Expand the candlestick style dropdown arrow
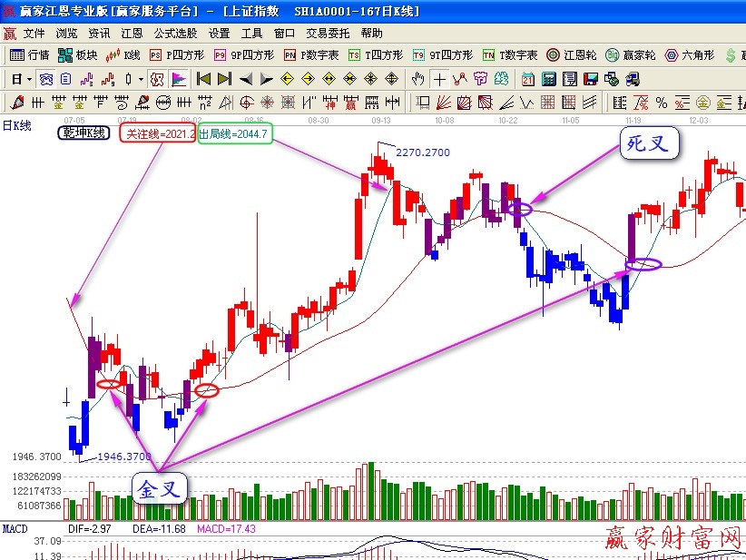This screenshot has height=560, width=746. (142, 79)
